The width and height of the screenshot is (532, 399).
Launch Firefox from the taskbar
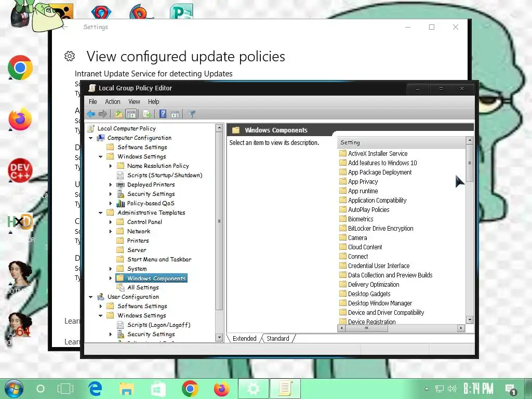coord(221,389)
